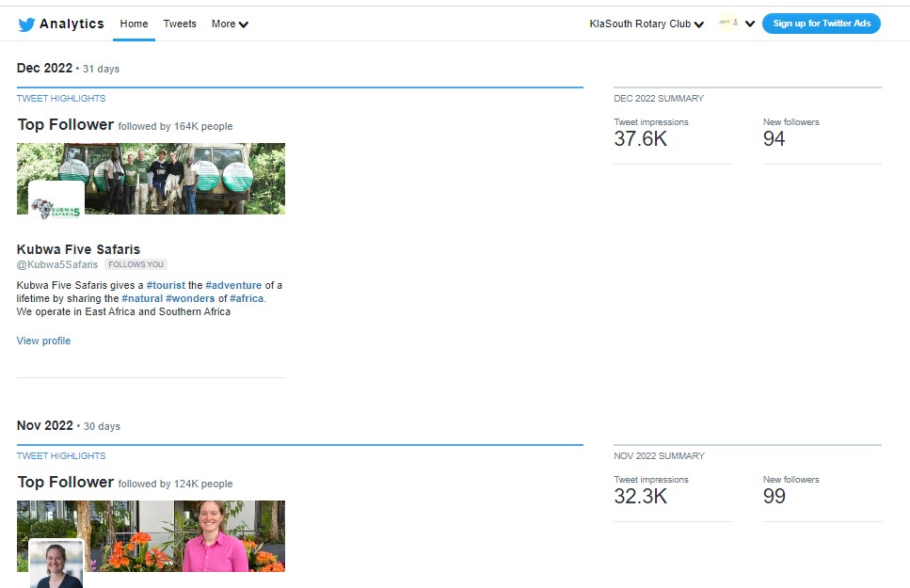Click @Kubwa5Safaris handle
The height and width of the screenshot is (588, 910).
pyautogui.click(x=57, y=264)
